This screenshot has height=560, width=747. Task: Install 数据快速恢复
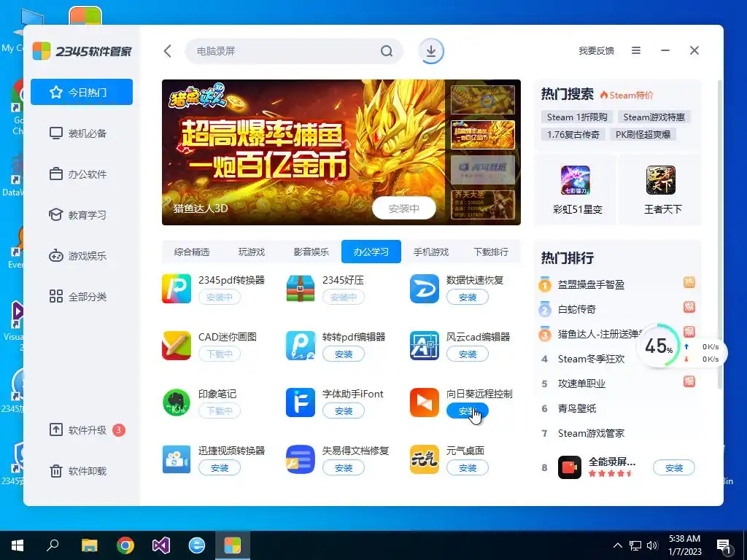click(468, 297)
